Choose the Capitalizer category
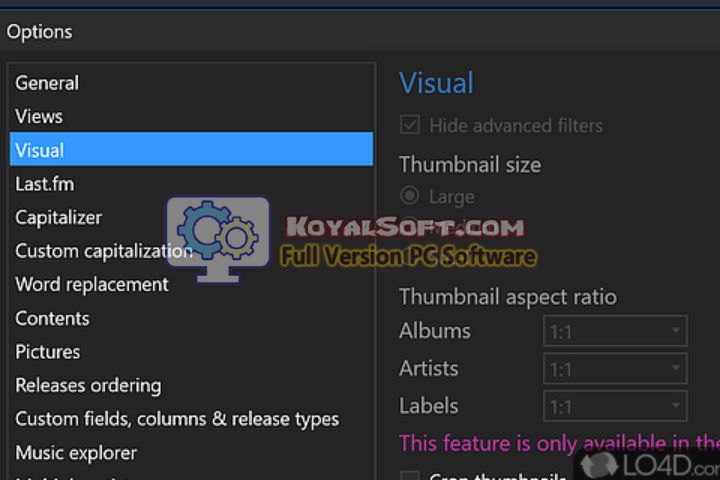This screenshot has height=480, width=720. (x=191, y=217)
